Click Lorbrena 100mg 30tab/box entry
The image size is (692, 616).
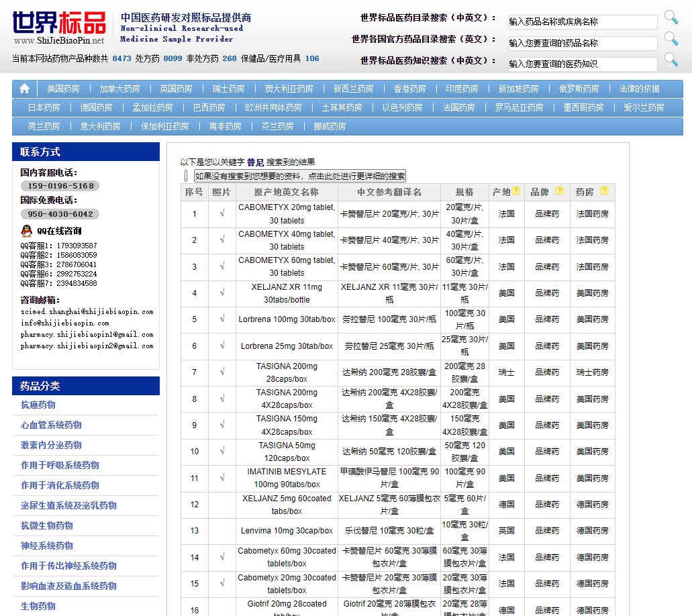(x=287, y=319)
